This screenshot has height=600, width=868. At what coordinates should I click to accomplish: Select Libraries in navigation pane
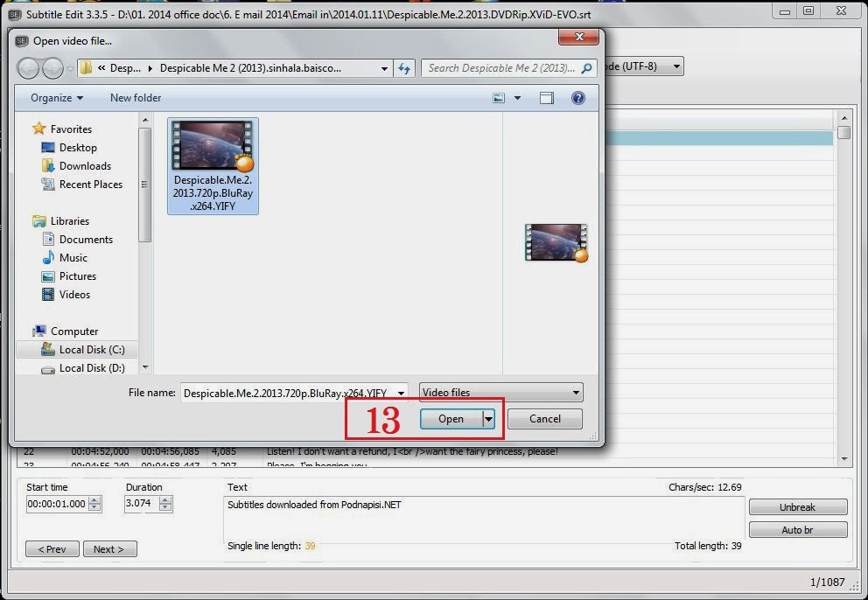coord(61,221)
